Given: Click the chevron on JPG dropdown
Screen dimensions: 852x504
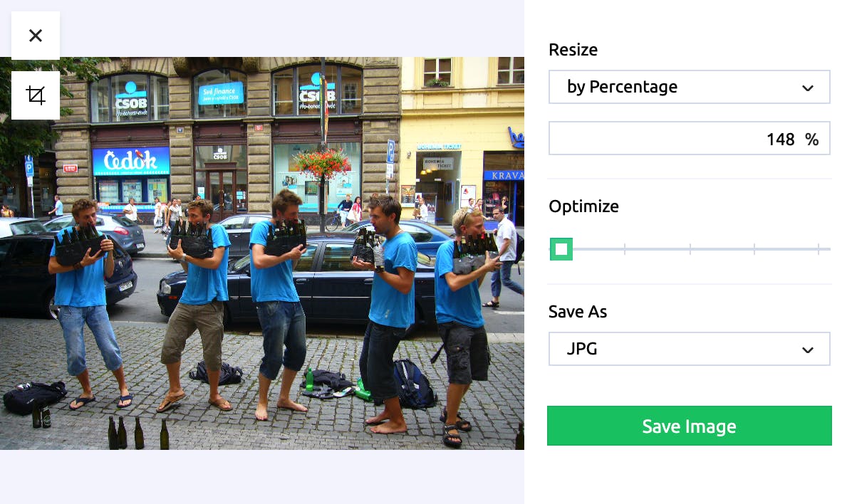Looking at the screenshot, I should click(x=807, y=350).
